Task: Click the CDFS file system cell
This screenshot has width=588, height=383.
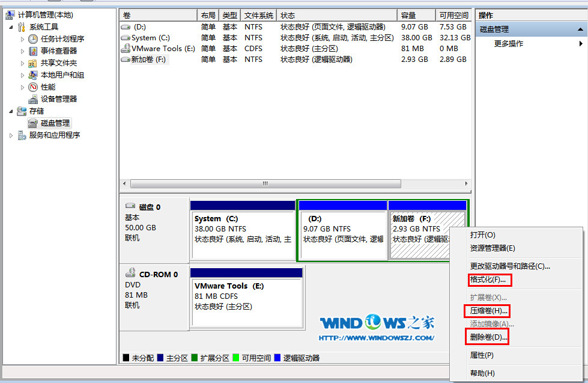Action: point(253,49)
